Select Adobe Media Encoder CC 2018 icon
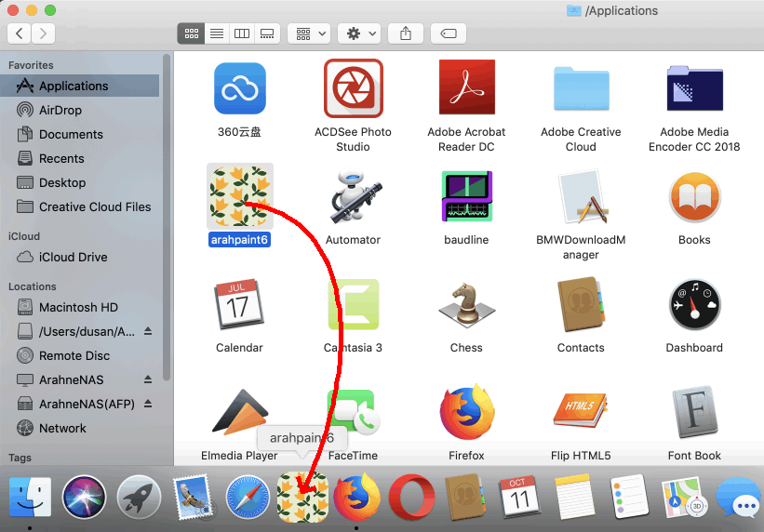This screenshot has width=764, height=532. 694,88
